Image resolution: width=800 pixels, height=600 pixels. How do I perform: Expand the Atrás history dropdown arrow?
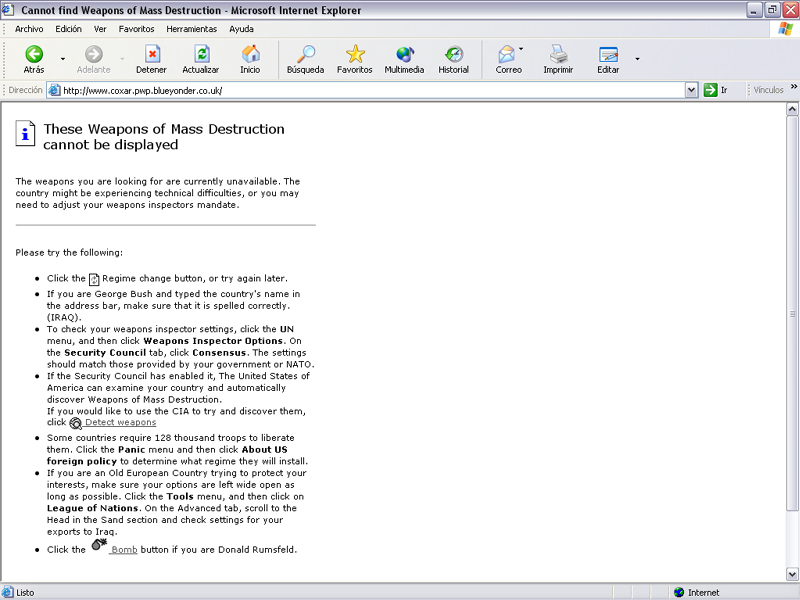pos(63,59)
